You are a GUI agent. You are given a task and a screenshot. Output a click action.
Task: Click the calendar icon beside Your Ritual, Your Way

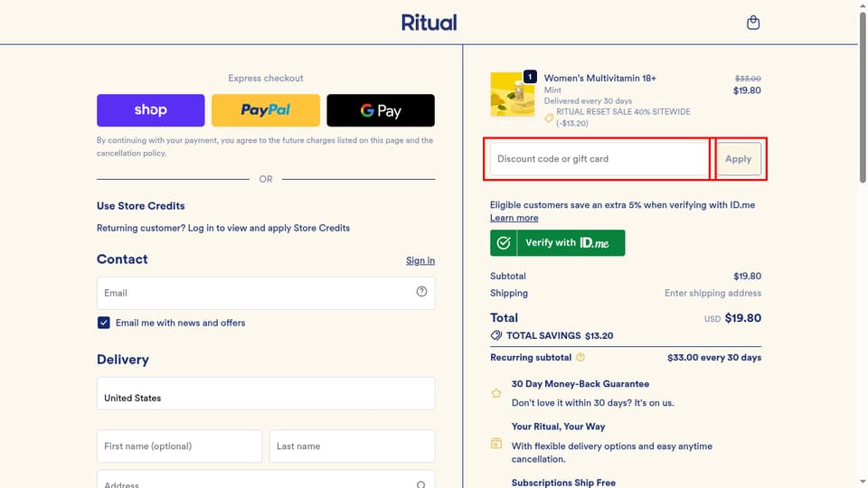[496, 443]
